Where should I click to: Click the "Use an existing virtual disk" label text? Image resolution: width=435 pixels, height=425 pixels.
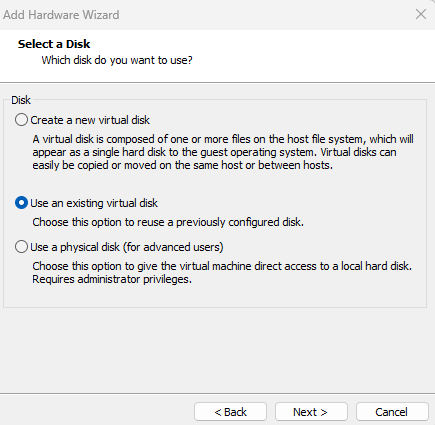point(94,203)
